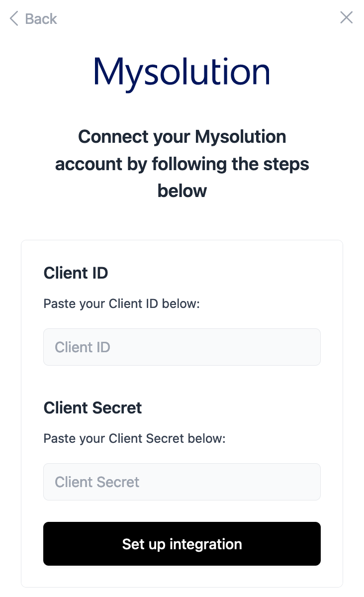Click the 'Connect your Mysolution account' heading
This screenshot has height=597, width=364.
click(182, 136)
